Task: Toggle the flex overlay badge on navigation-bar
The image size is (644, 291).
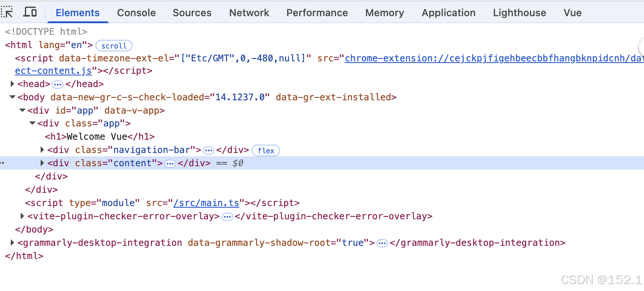Action: tap(266, 150)
